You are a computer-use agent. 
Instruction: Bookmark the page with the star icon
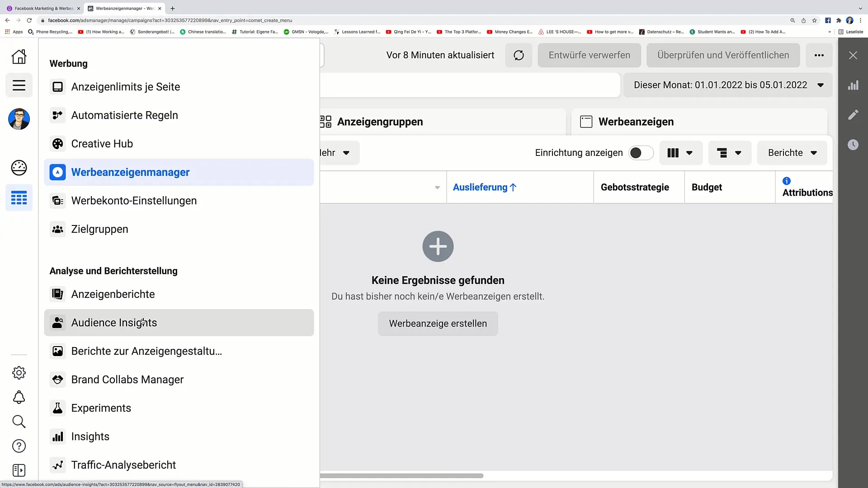click(814, 20)
